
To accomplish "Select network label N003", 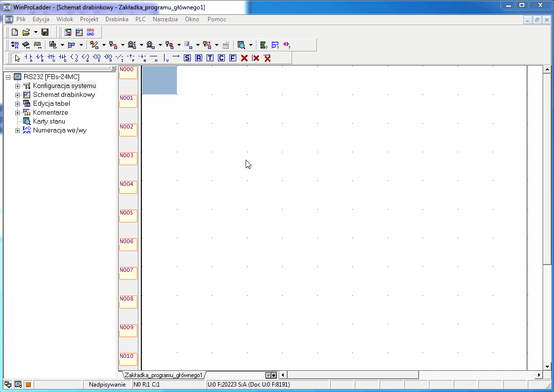I will pyautogui.click(x=128, y=158).
